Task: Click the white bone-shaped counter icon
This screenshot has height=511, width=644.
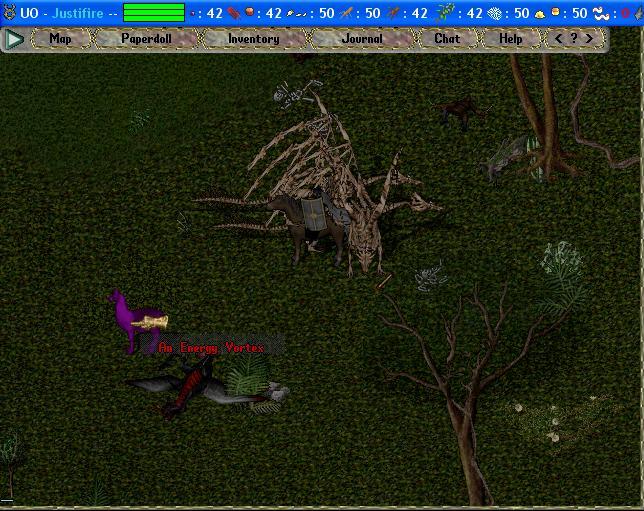Action: (x=297, y=14)
